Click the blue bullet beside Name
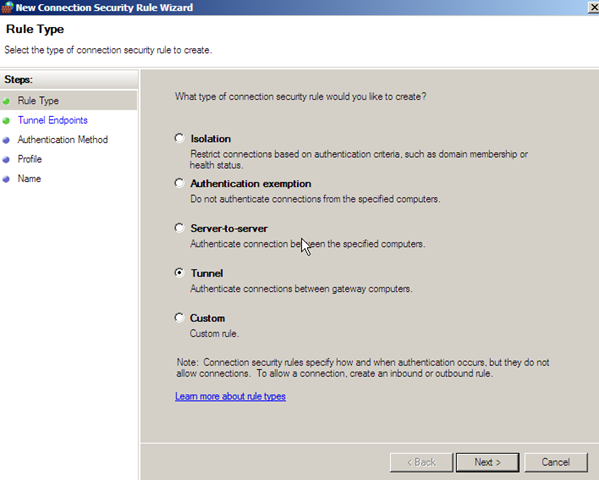The image size is (599, 480). click(6, 179)
